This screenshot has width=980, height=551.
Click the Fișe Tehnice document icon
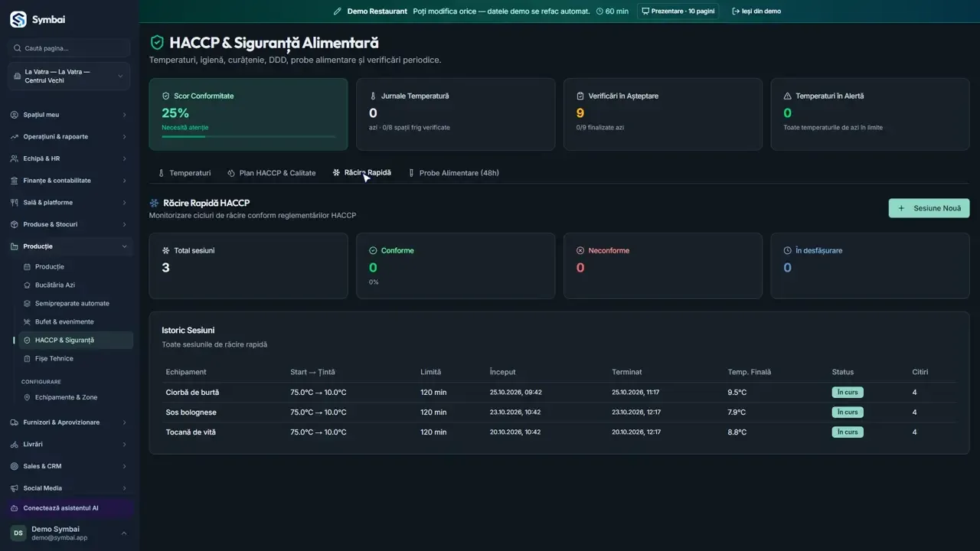coord(28,358)
